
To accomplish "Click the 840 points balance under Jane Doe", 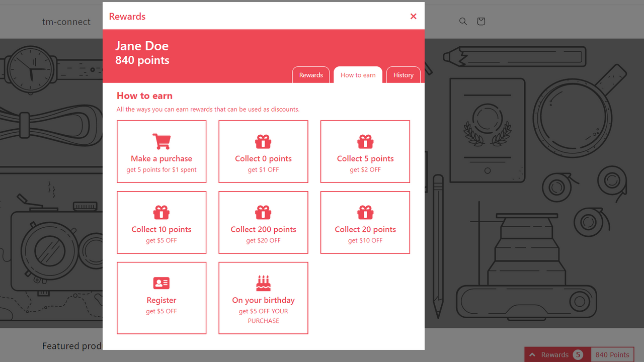I will coord(142,60).
